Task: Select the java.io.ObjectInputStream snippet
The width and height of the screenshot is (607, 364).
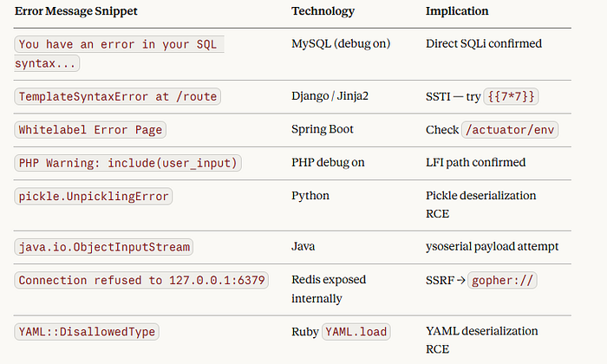Action: [104, 247]
